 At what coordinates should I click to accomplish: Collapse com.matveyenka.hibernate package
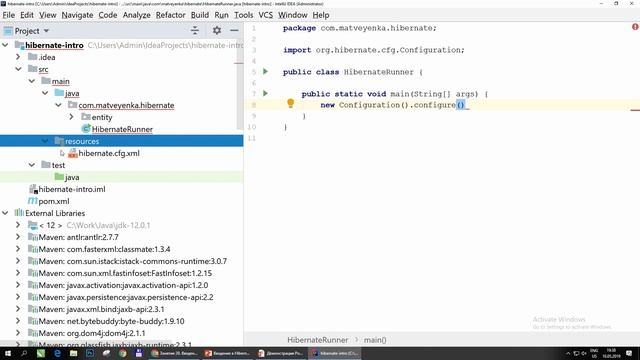coord(58,105)
